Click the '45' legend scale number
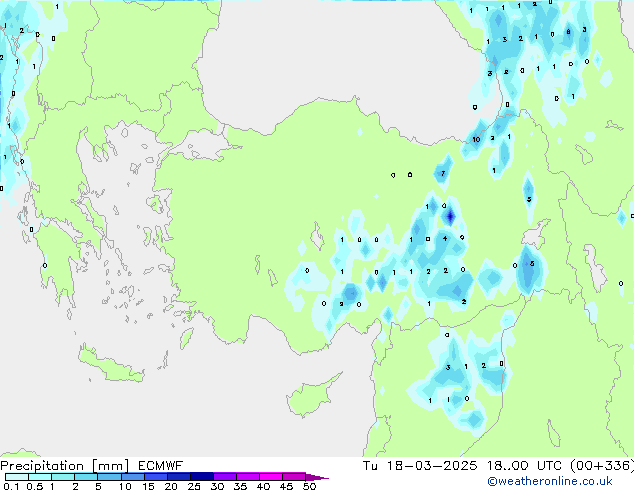The width and height of the screenshot is (634, 490). [286, 486]
